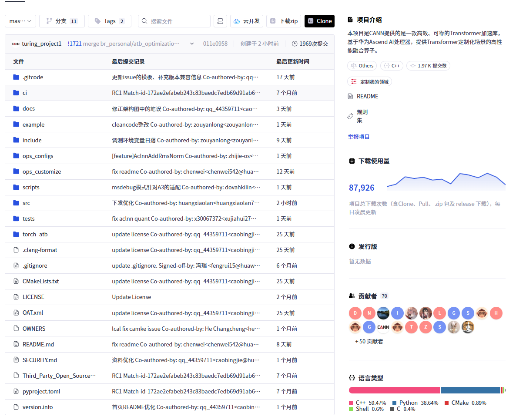Image resolution: width=516 pixels, height=420 pixels.
Task: Open the Tags 2 list
Action: [x=110, y=21]
